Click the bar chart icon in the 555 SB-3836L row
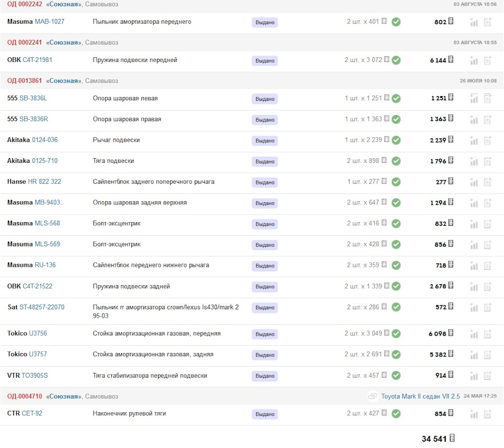 point(474,98)
